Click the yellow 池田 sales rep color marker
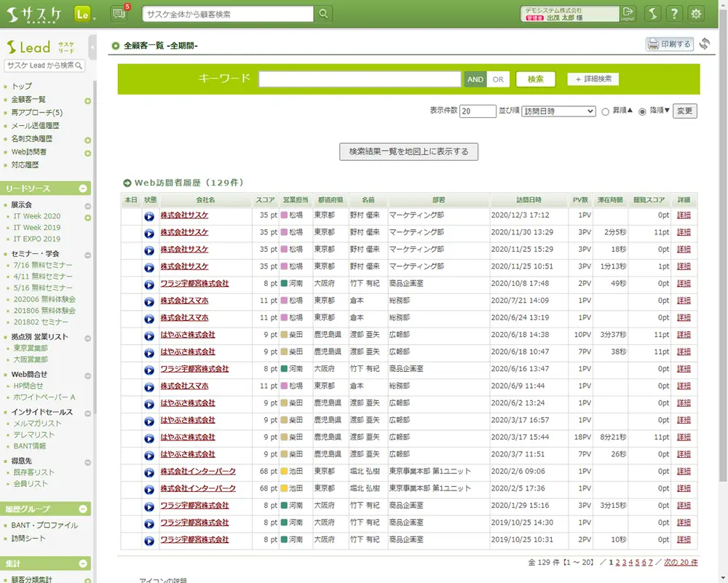728x583 pixels. tap(285, 471)
